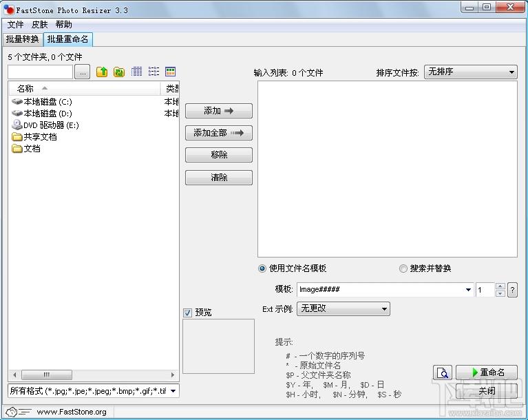
Task: Click the 清除 button
Action: 219,178
